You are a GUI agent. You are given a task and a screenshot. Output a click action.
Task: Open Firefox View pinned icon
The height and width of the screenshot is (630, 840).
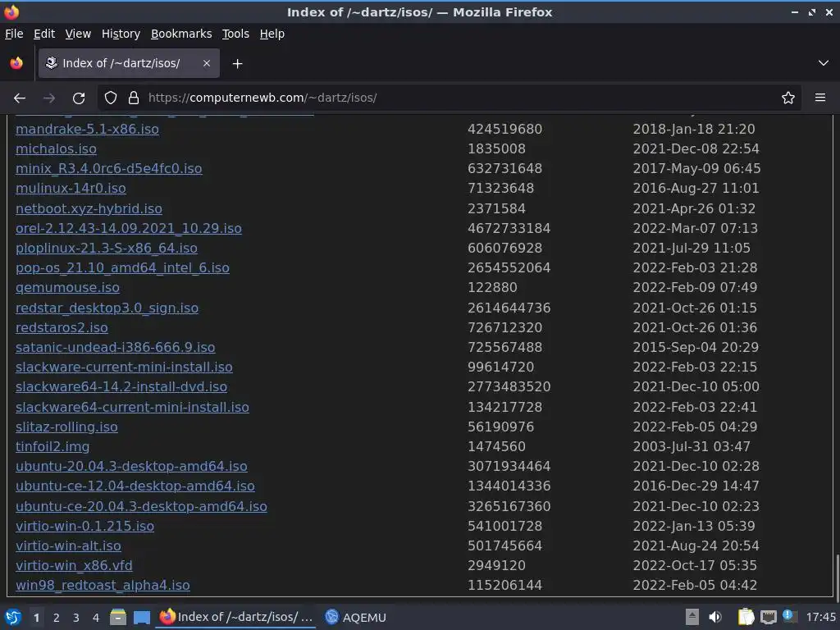point(16,63)
